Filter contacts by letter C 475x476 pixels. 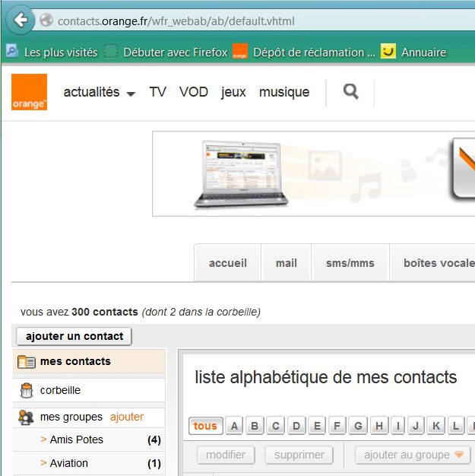tap(276, 426)
